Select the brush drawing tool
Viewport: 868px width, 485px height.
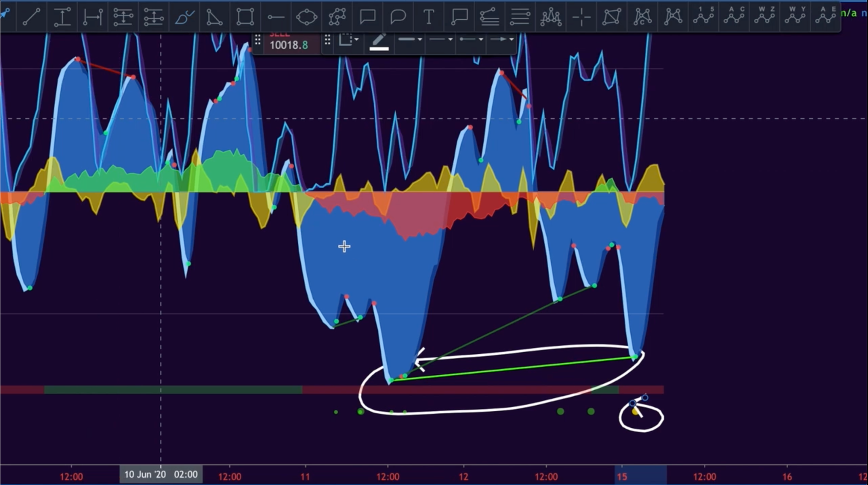coord(184,17)
